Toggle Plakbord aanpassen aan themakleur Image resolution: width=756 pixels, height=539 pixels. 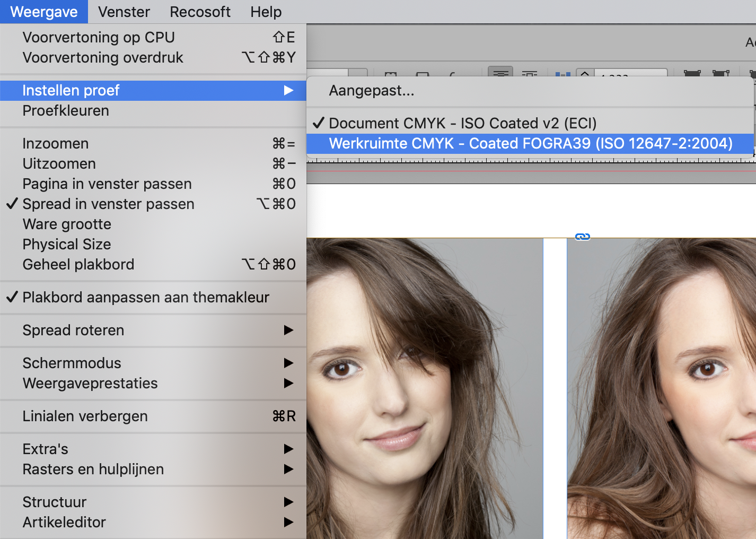pyautogui.click(x=153, y=297)
